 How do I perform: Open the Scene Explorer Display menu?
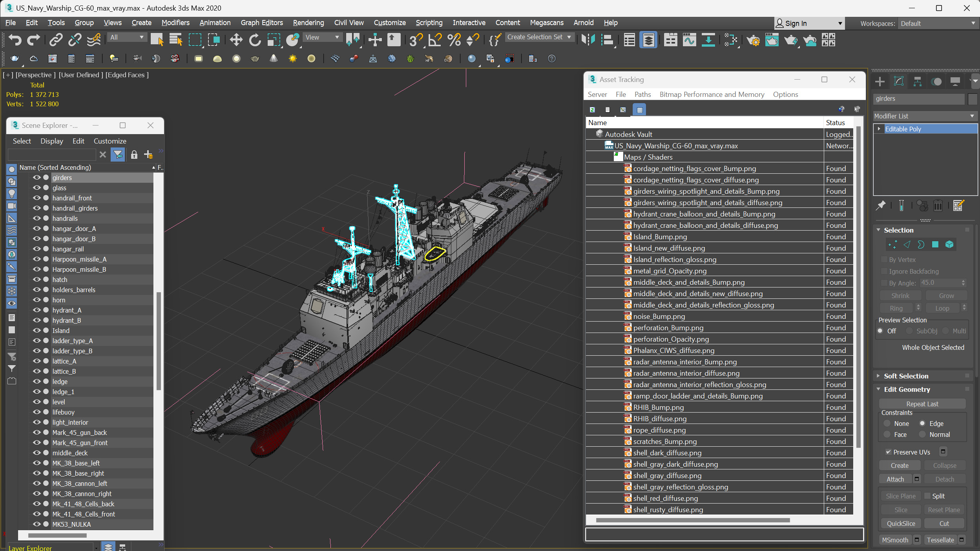[x=51, y=141]
